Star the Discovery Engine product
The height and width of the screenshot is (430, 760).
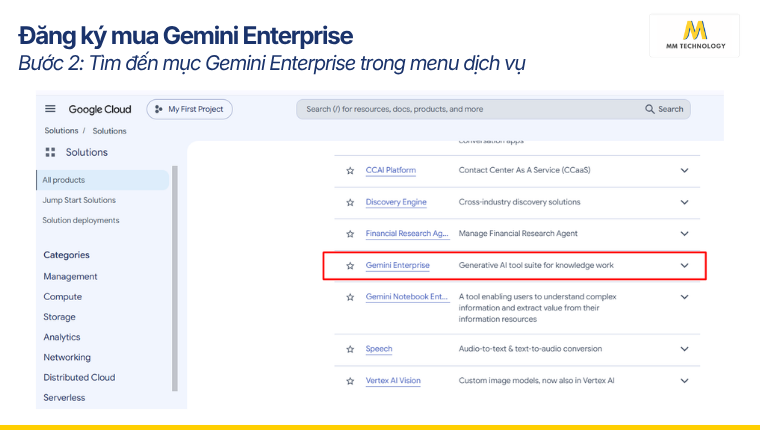(350, 202)
